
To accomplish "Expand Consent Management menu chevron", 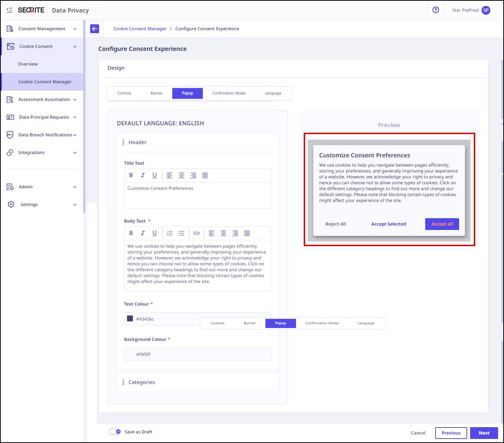I will (x=75, y=29).
